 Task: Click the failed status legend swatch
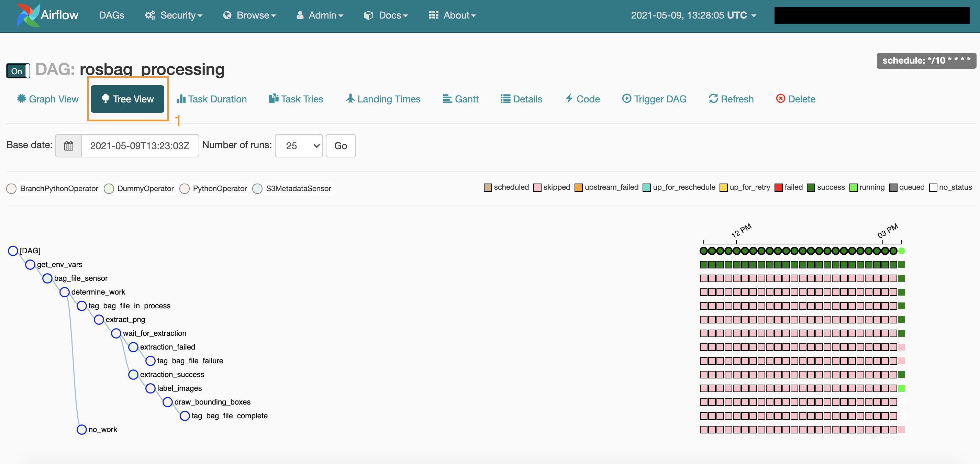coord(778,188)
